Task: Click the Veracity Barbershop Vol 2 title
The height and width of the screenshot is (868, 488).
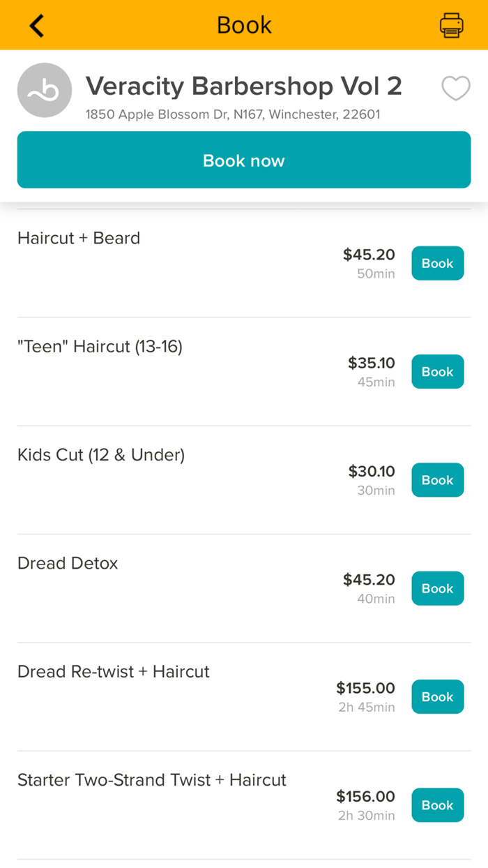Action: click(x=244, y=86)
